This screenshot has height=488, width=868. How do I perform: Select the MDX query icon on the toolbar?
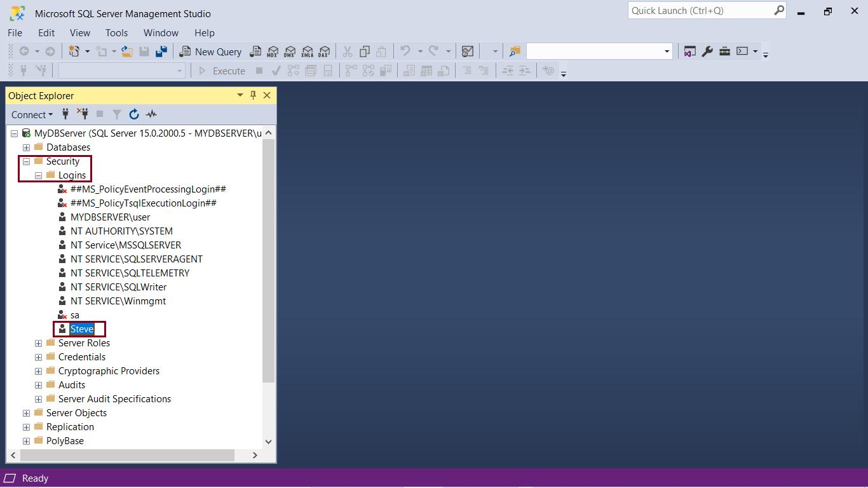point(273,51)
